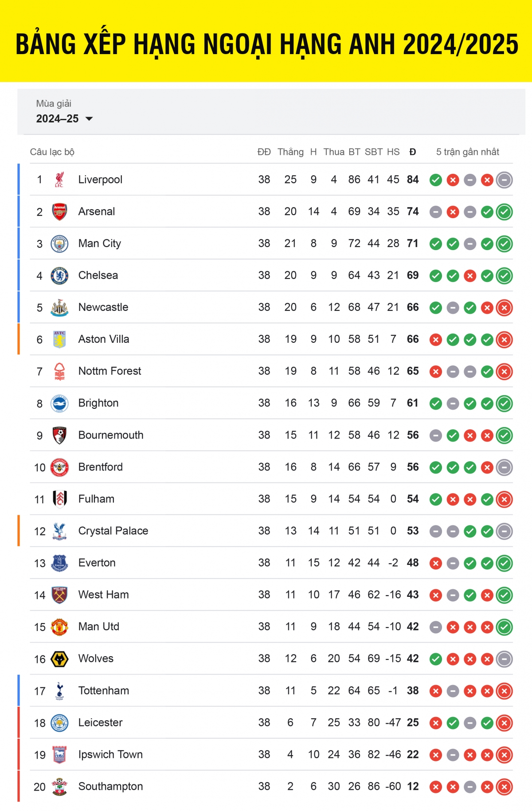The image size is (532, 811).
Task: Click the Chelsea club crest
Action: 59,275
